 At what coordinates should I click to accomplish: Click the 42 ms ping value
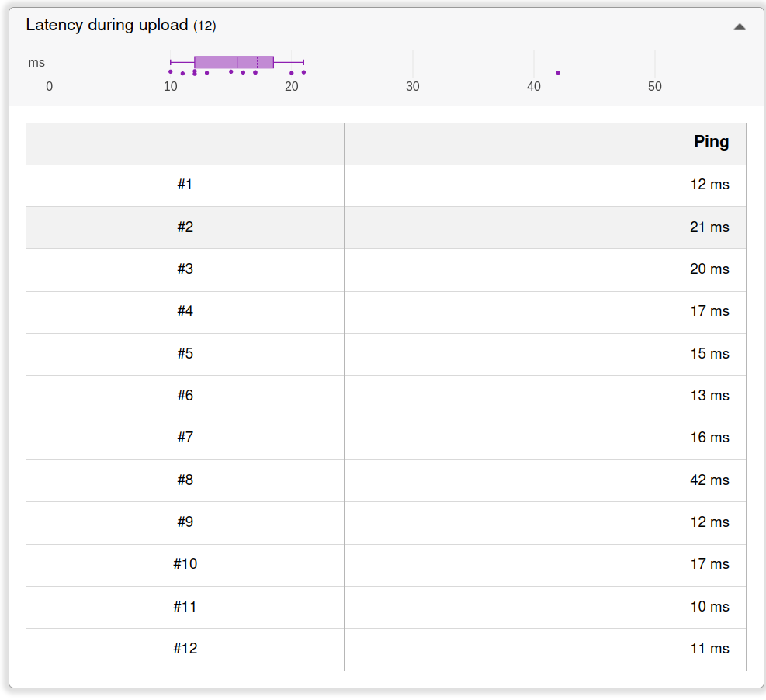(x=709, y=480)
